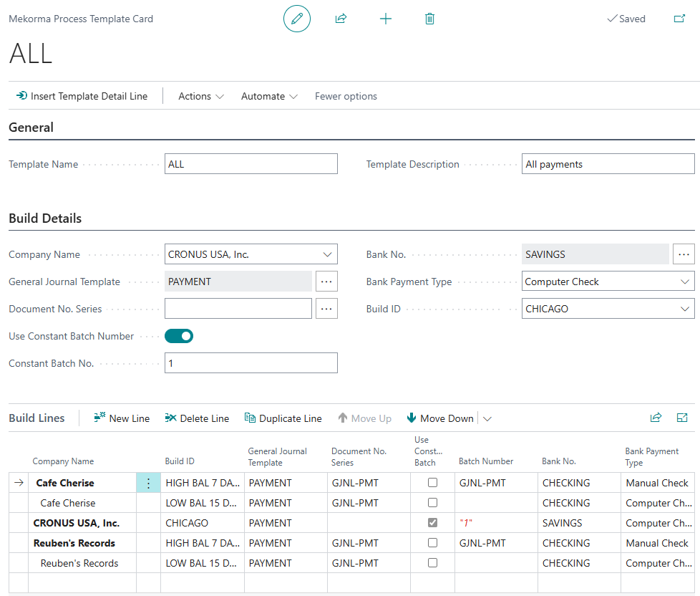Screen dimensions: 700x596
Task: Click the row selector arrow for Cafe Cherise
Action: [19, 483]
